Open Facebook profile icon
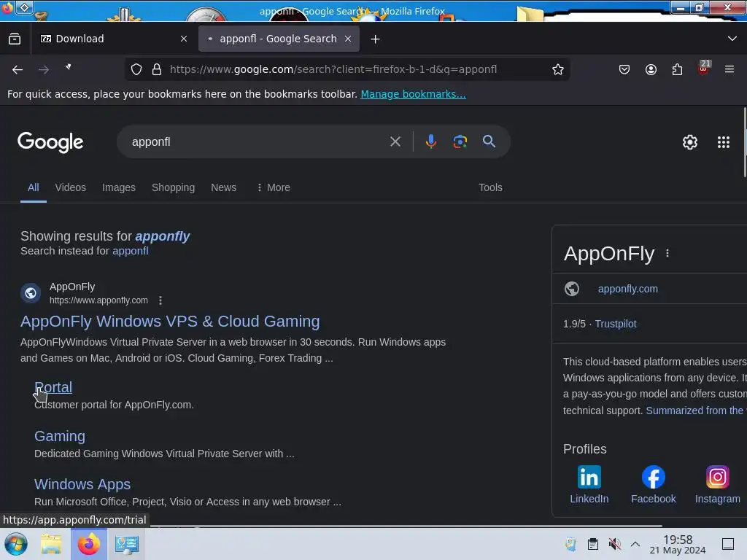The image size is (747, 560). coord(653,477)
